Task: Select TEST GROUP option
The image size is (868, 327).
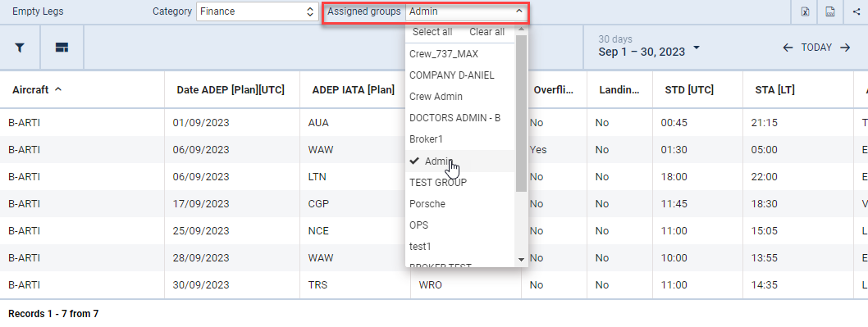Action: coord(460,182)
